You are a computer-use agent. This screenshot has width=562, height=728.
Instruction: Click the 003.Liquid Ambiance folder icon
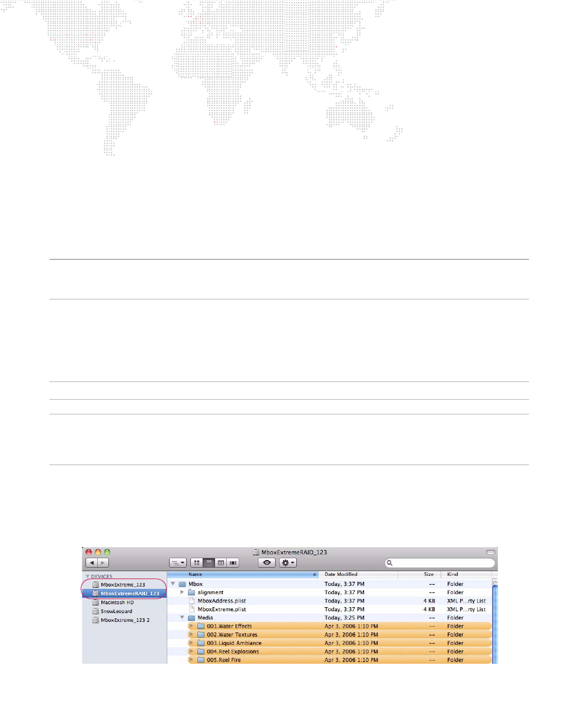pos(201,643)
